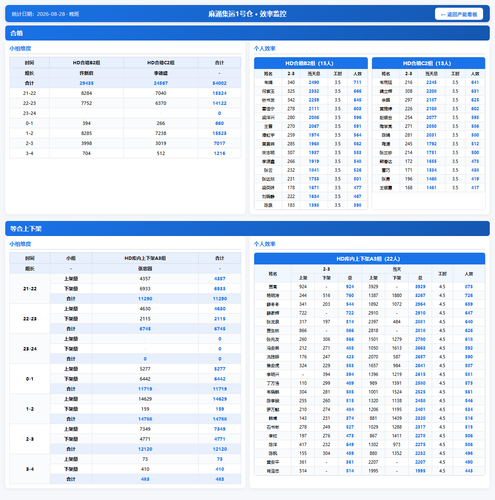Select the 29435 total value

(86, 83)
